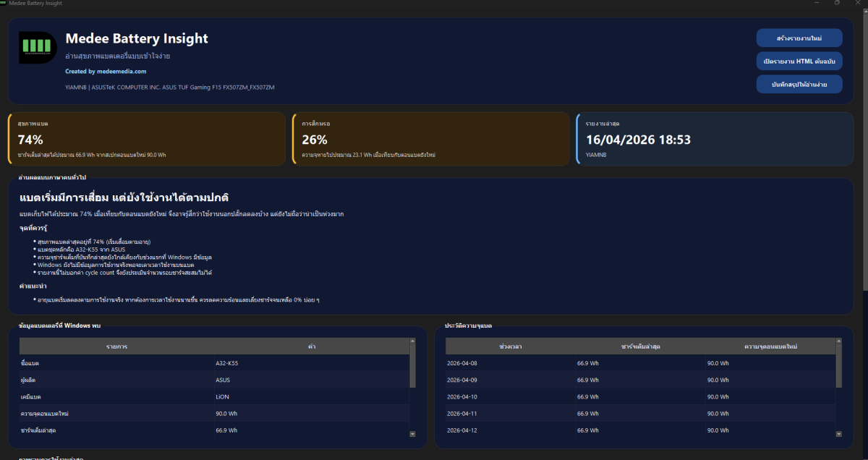Click scroll-up arrow in battery info table
The image size is (868, 460).
point(412,342)
